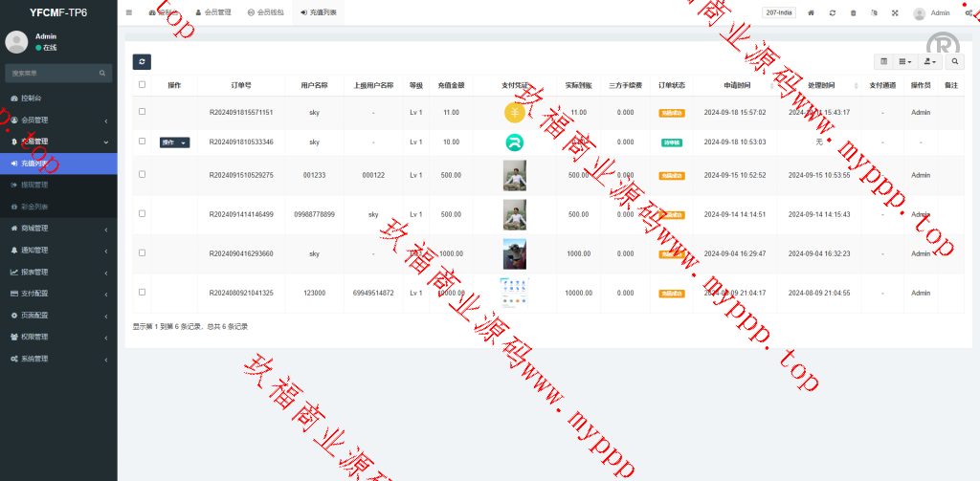Enter fullscreen with the expand icon
The height and width of the screenshot is (481, 980).
tap(895, 13)
